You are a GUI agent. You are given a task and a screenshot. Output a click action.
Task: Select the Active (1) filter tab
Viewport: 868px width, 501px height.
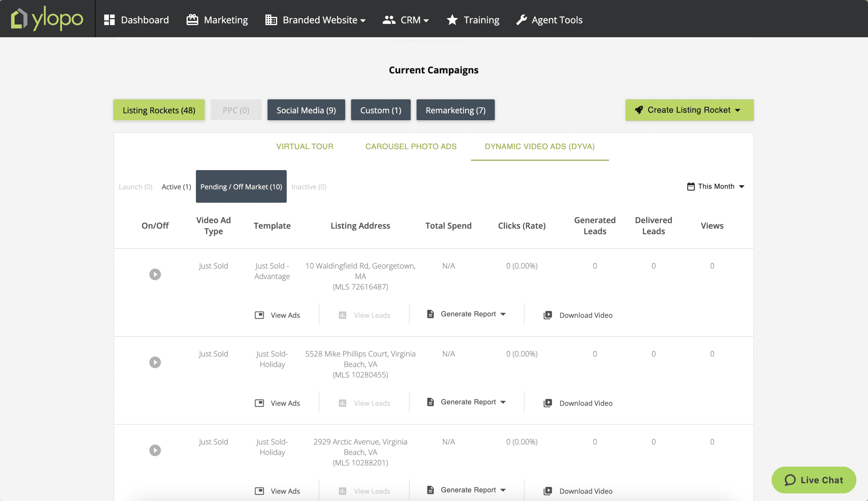click(x=176, y=186)
